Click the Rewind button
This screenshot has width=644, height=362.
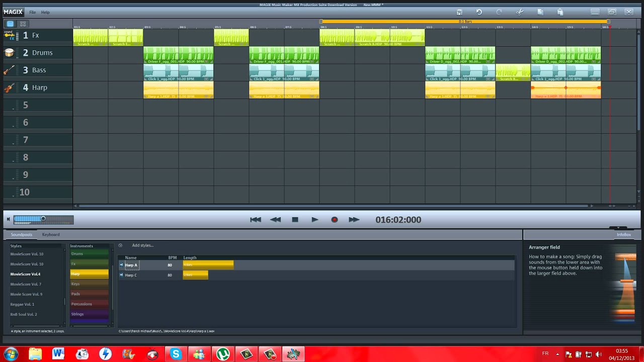(275, 220)
